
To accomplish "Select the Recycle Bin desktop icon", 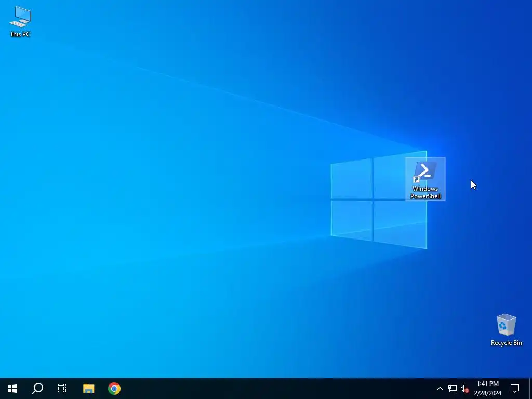I will pyautogui.click(x=506, y=330).
